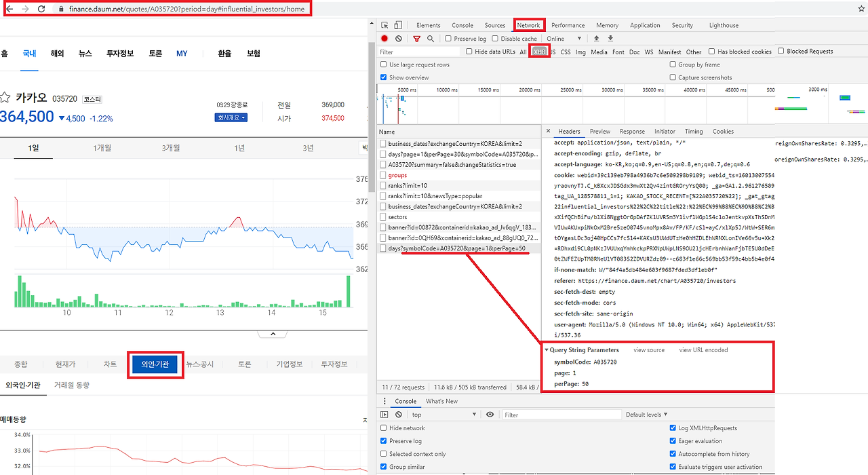Check Blocked Requests filter

[781, 51]
